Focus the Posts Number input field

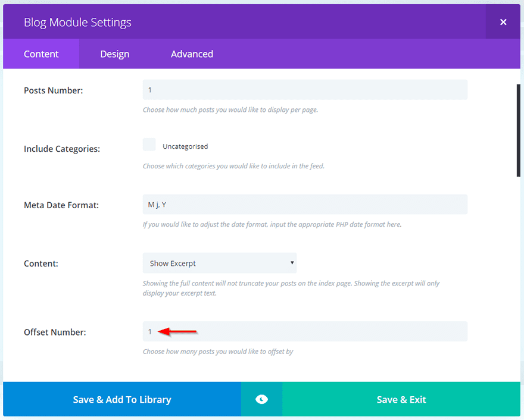[x=305, y=90]
